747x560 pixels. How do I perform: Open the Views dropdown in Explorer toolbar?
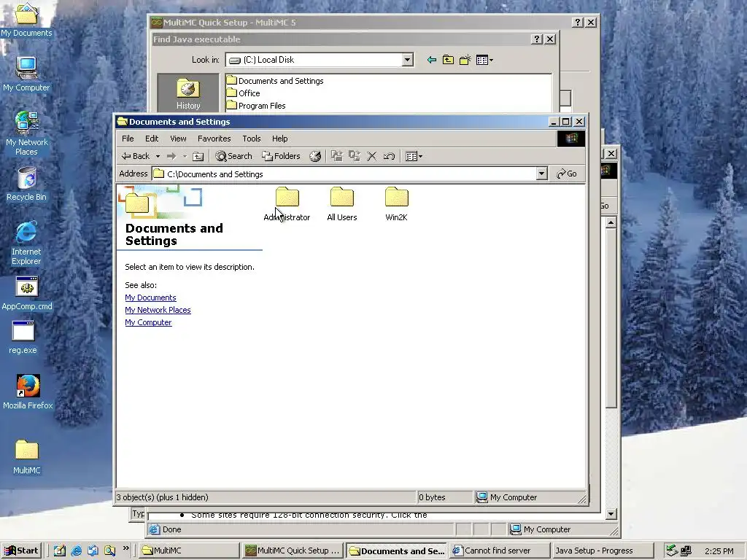pos(414,156)
